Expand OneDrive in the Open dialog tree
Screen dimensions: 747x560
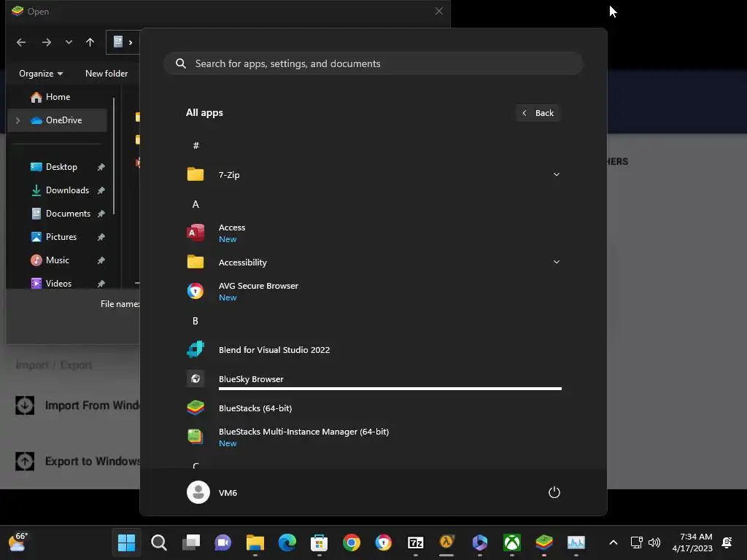click(x=18, y=120)
